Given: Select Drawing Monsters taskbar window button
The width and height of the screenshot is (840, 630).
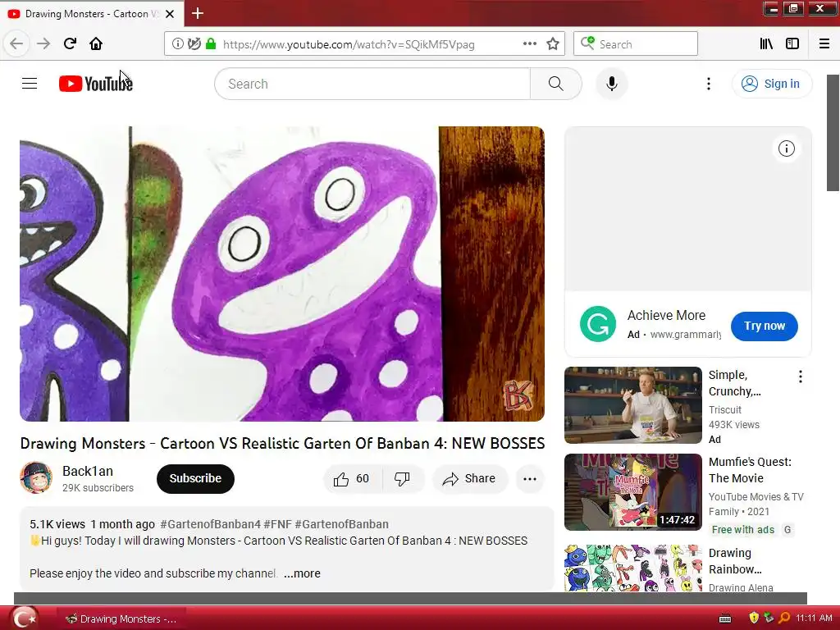Looking at the screenshot, I should [x=121, y=619].
